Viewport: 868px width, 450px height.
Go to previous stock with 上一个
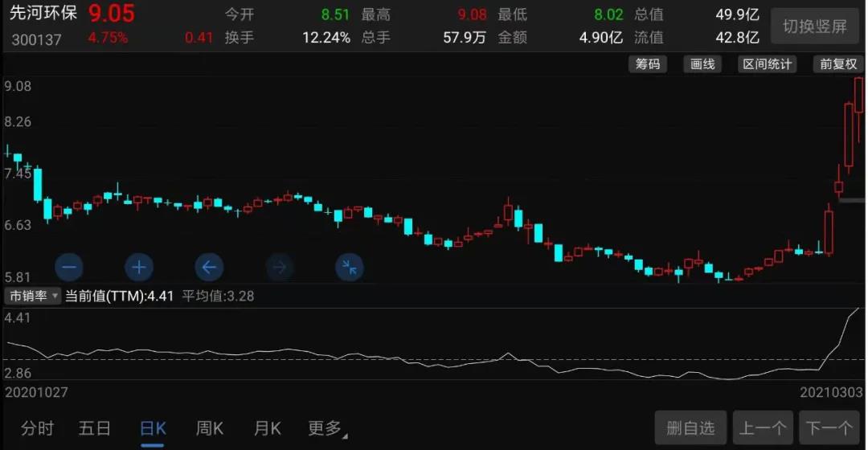coord(762,428)
